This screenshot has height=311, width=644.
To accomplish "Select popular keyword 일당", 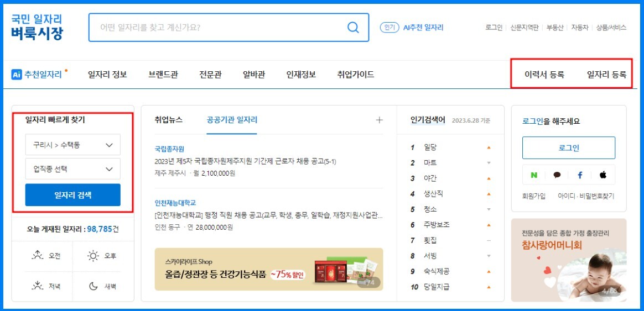I will (x=431, y=147).
